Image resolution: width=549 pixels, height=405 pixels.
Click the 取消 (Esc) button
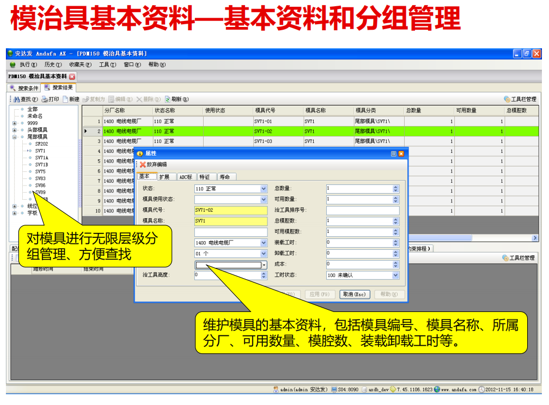tap(354, 294)
